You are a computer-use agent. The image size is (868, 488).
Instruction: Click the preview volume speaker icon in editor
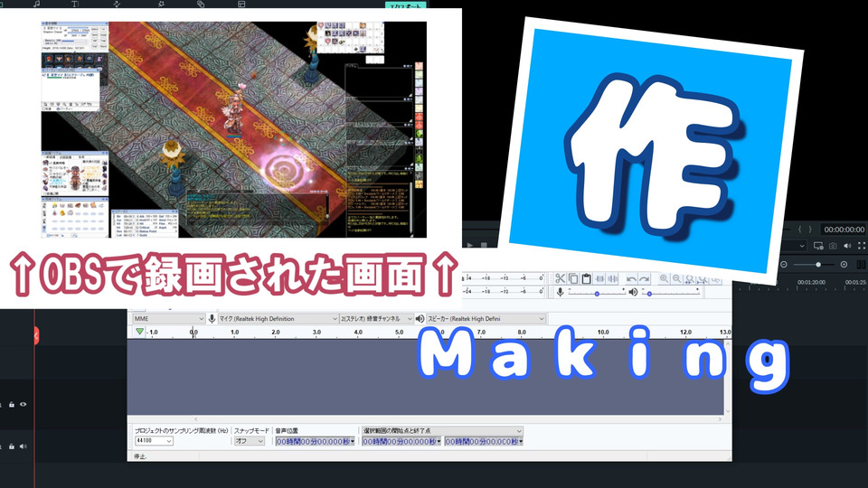847,246
